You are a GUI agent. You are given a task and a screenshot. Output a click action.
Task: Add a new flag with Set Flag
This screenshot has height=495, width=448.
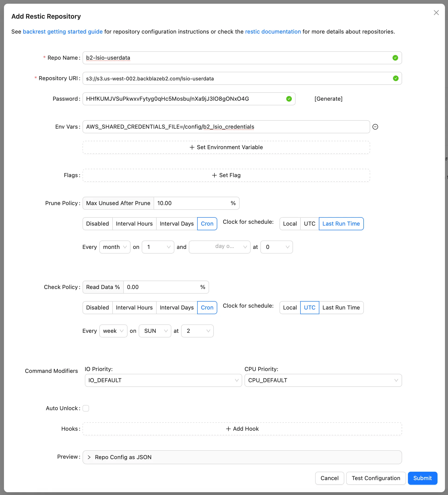coord(226,175)
